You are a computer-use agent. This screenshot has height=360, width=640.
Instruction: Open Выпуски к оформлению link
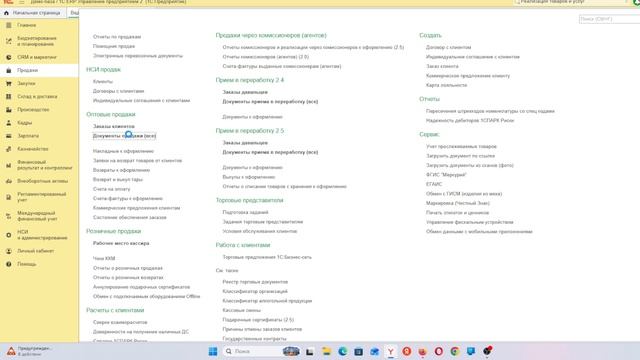click(x=249, y=177)
